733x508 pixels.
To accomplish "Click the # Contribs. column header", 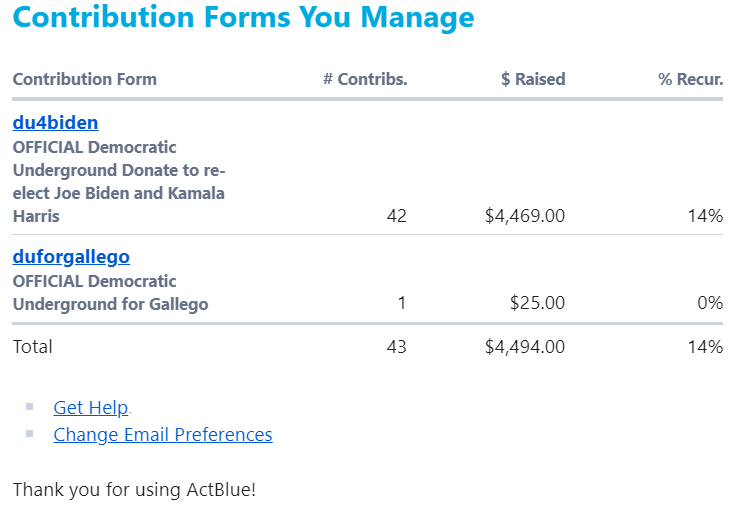I will point(365,79).
